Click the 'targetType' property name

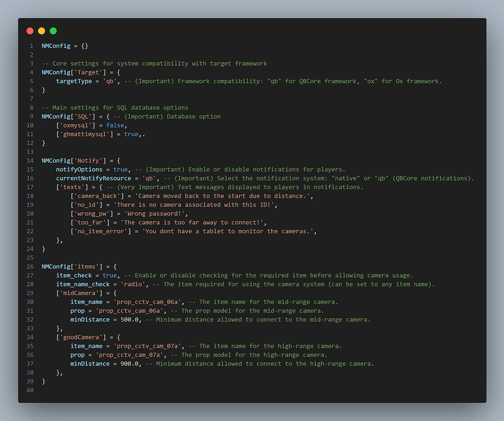[x=74, y=81]
